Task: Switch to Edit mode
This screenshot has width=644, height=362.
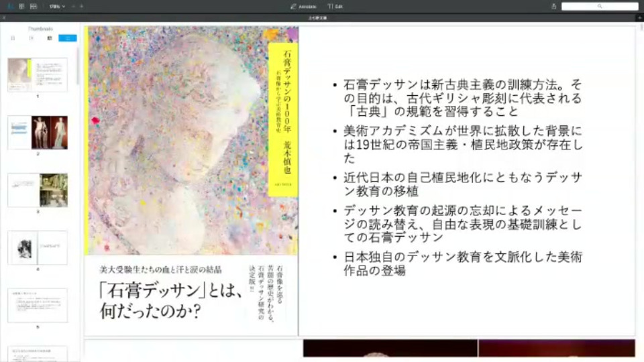Action: [335, 7]
